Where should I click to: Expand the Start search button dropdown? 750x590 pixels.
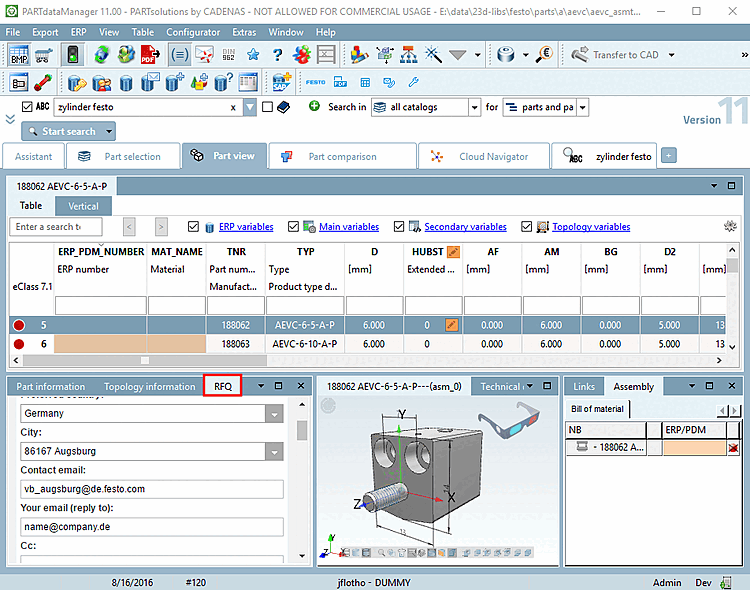pos(109,131)
